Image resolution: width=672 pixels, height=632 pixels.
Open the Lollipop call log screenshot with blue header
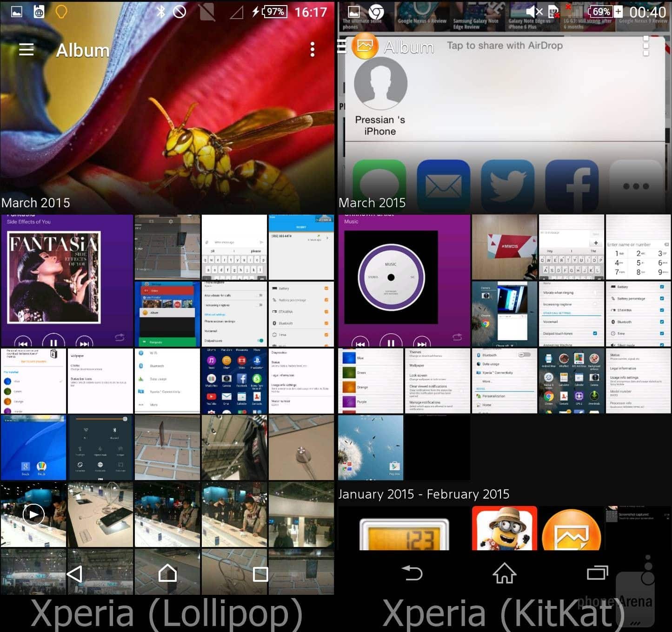tap(301, 247)
